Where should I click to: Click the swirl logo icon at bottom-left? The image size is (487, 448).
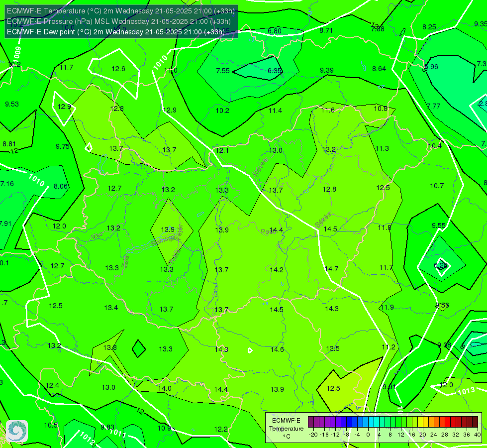click(17, 431)
